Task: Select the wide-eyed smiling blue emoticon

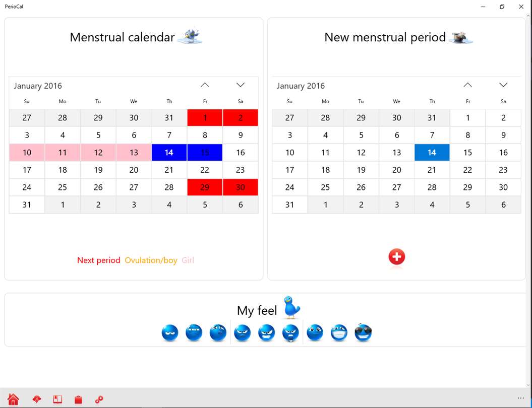Action: (315, 333)
